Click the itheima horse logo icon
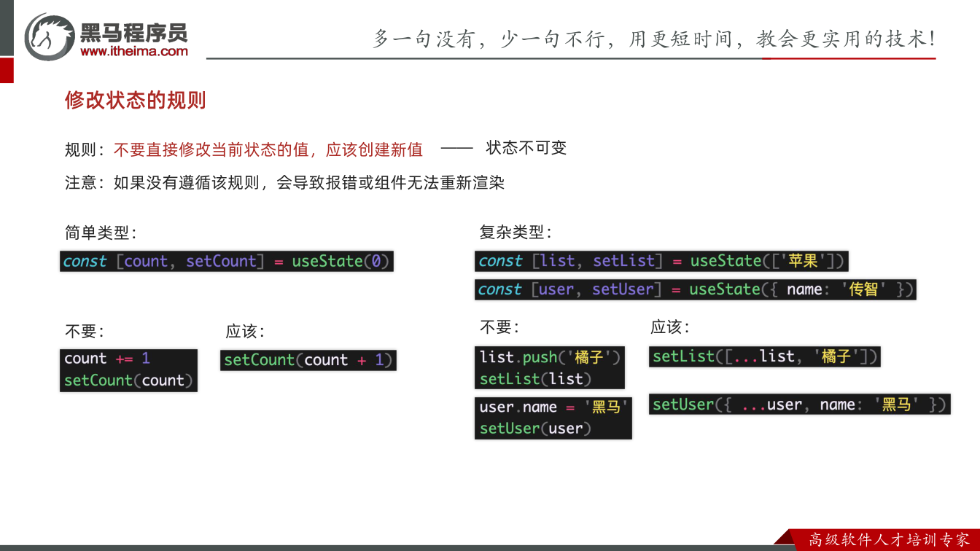980x551 pixels. pyautogui.click(x=49, y=36)
